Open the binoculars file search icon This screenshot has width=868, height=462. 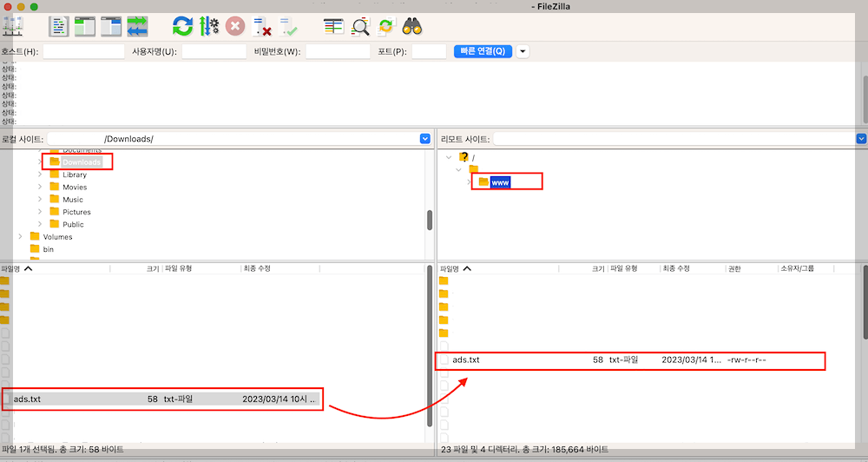tap(412, 26)
